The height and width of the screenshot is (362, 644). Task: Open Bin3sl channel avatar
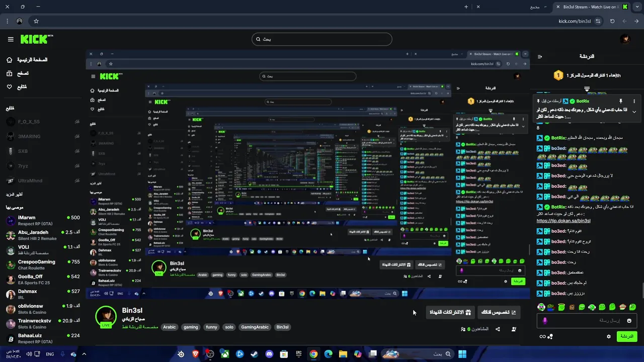[x=106, y=316]
